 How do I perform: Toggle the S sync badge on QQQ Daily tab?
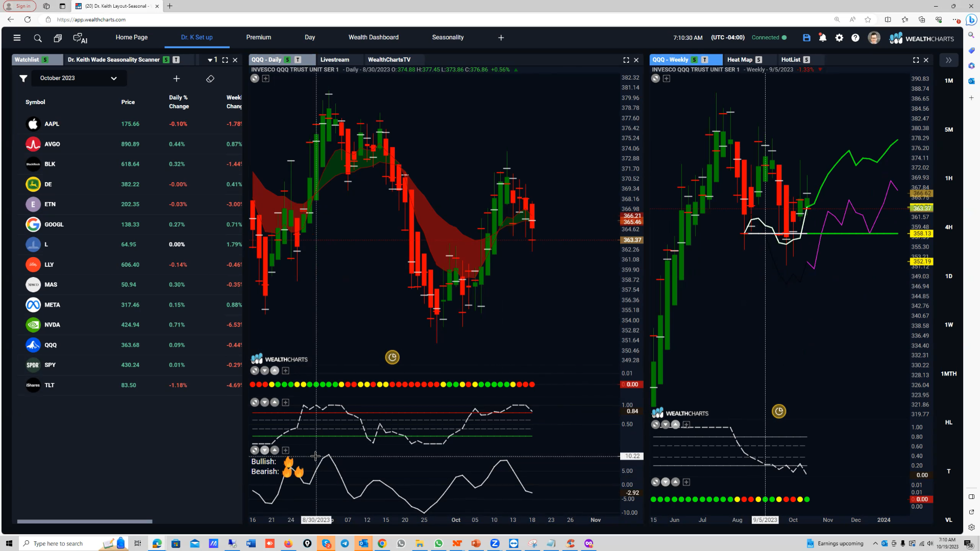[x=288, y=60]
